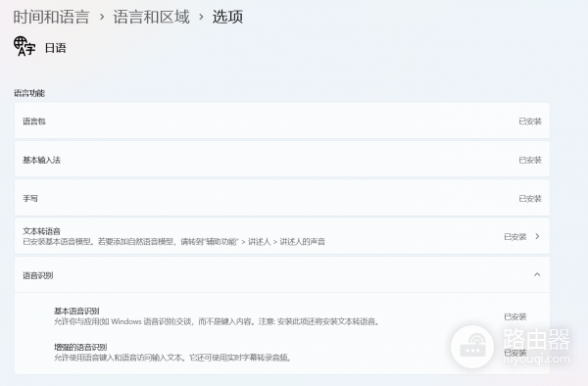Click 基本语音识别 description mentioning Windows 语音识别
Viewport: 588px width, 386px height.
(x=218, y=321)
